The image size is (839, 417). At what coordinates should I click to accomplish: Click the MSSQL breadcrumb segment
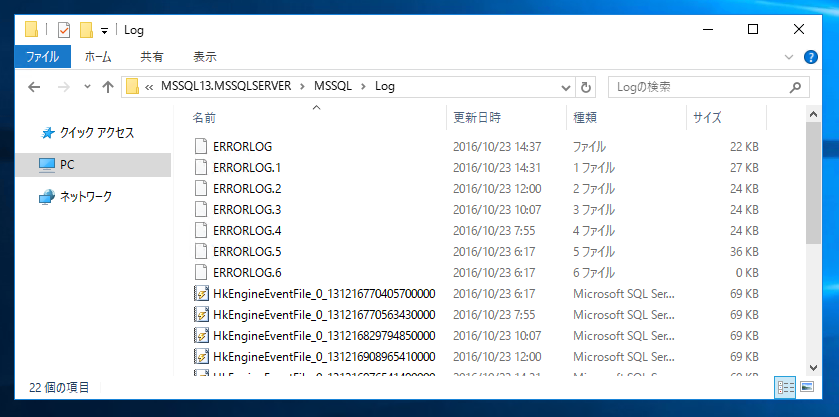click(x=333, y=86)
